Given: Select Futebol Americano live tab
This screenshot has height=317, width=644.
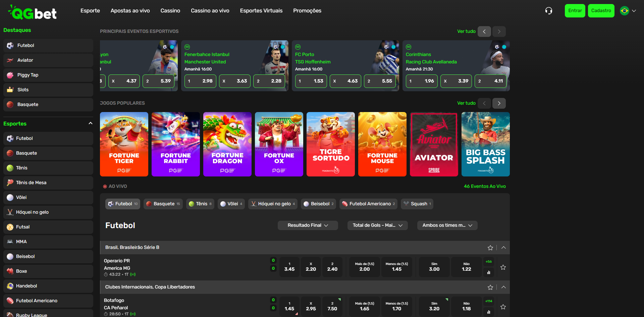Looking at the screenshot, I should 368,204.
